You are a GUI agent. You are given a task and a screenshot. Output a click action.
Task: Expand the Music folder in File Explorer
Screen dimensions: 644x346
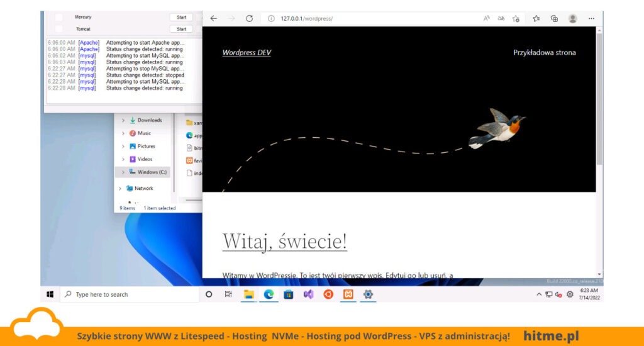tap(123, 133)
